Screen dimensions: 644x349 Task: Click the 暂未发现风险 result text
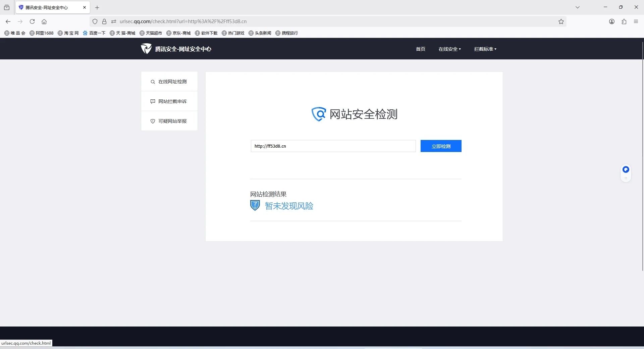pos(289,206)
